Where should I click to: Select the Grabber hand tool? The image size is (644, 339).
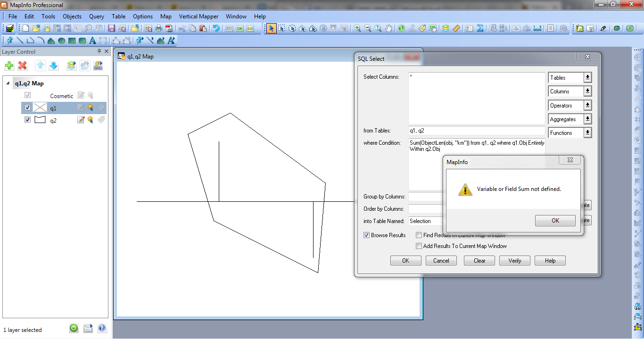pos(388,28)
